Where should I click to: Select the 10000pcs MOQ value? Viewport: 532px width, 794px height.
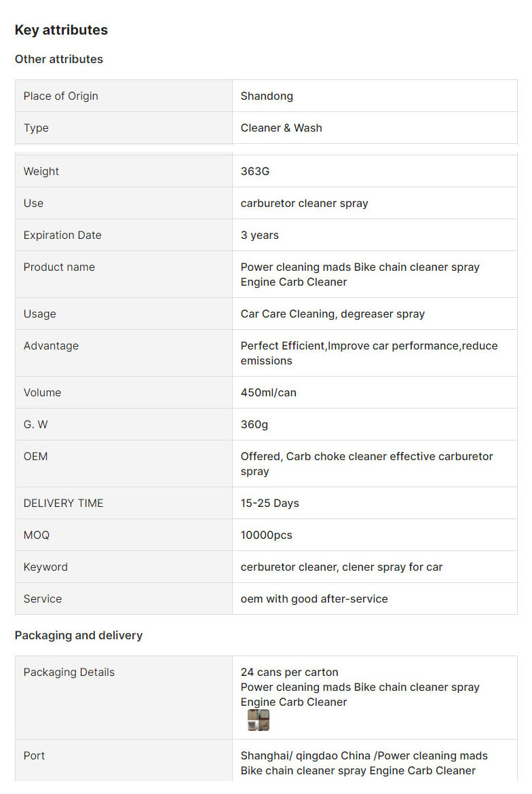pos(266,535)
